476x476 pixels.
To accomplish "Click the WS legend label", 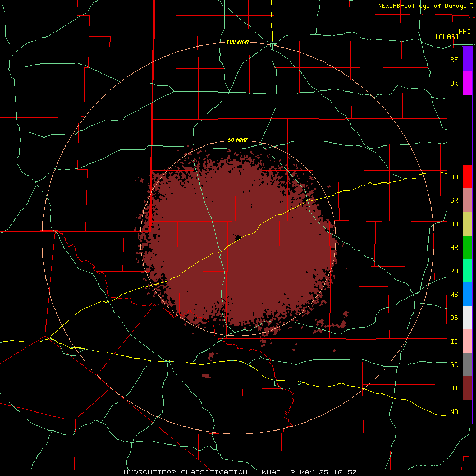I will tap(454, 295).
